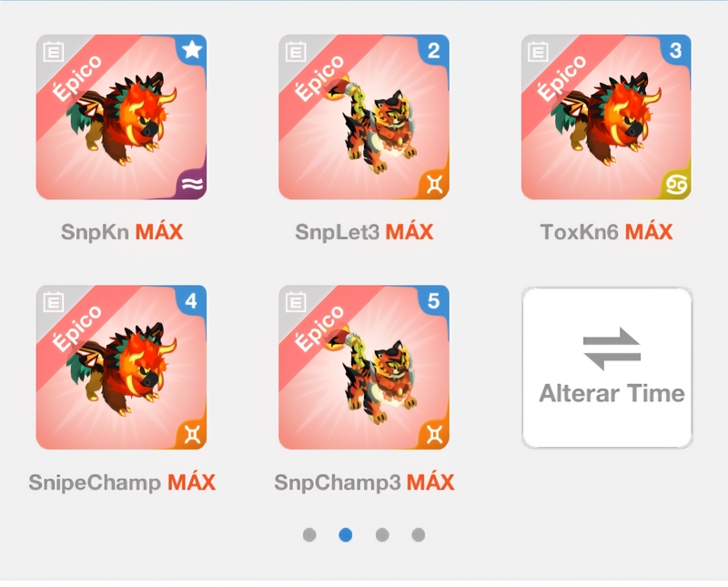Tap the yellow Cancer zodiac icon on ToxKn6
Image resolution: width=728 pixels, height=587 pixels.
677,185
